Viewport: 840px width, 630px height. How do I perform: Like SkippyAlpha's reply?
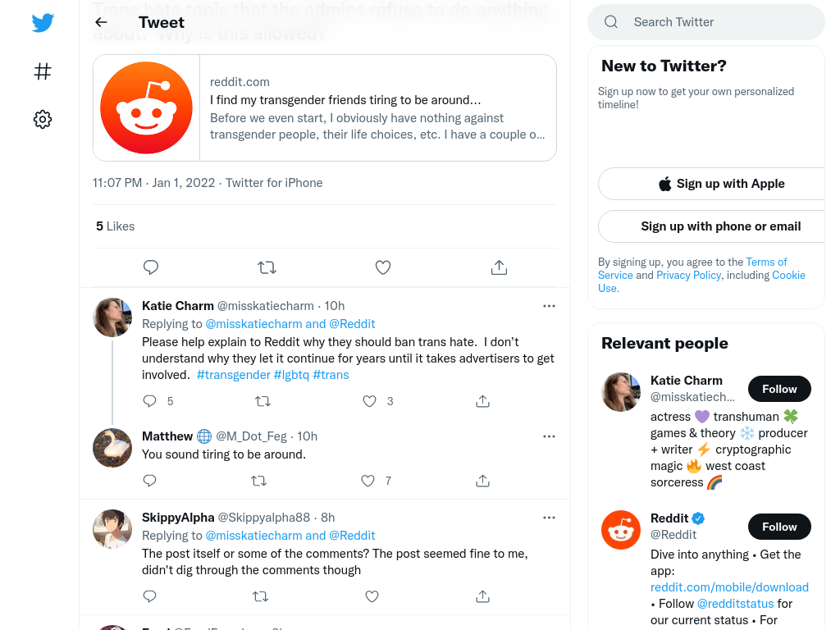(372, 596)
